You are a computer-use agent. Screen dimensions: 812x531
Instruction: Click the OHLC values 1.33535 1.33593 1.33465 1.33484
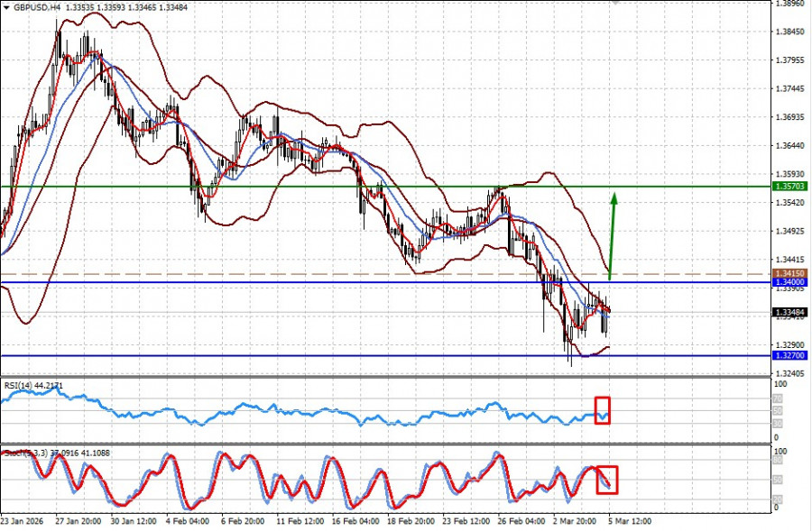click(x=127, y=8)
